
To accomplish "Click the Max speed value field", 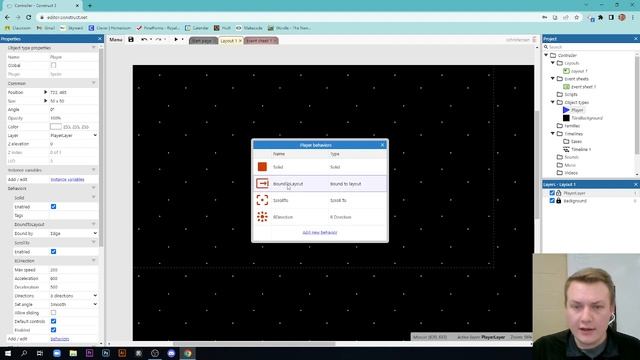I will click(x=73, y=270).
